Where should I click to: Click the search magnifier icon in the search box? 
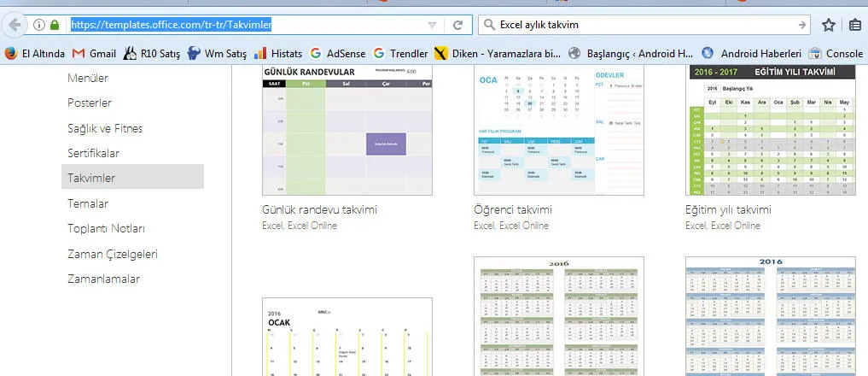(x=490, y=25)
